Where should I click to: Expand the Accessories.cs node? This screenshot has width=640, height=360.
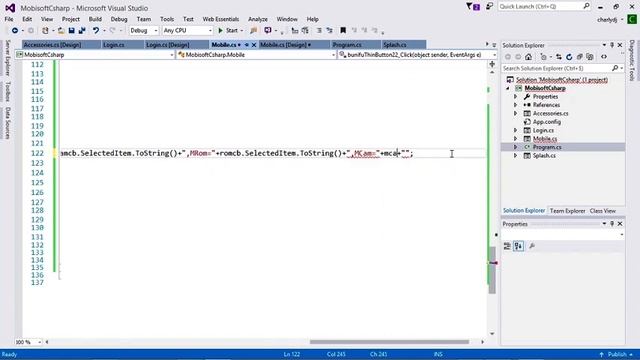516,113
